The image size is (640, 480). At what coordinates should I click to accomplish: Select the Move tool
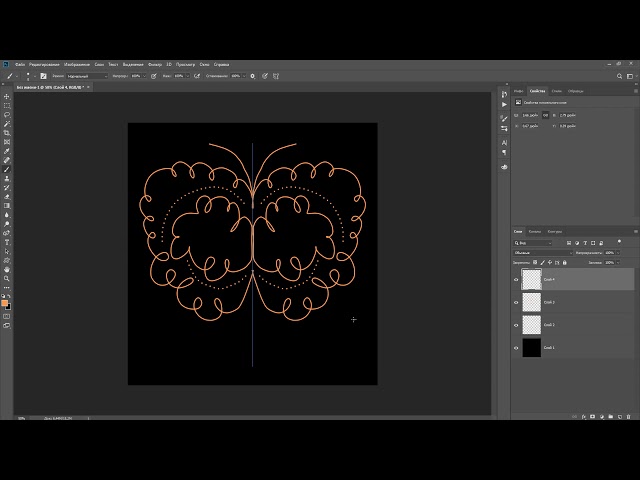[x=7, y=96]
